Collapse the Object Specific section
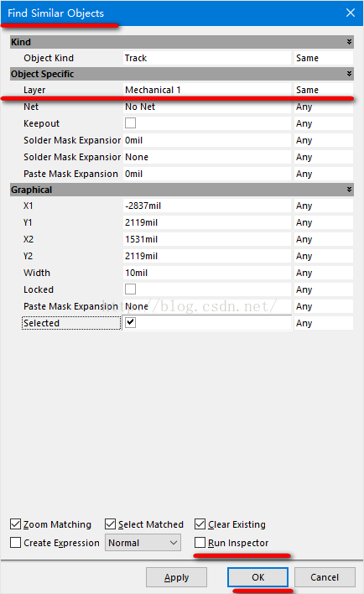This screenshot has width=364, height=594. (x=349, y=74)
